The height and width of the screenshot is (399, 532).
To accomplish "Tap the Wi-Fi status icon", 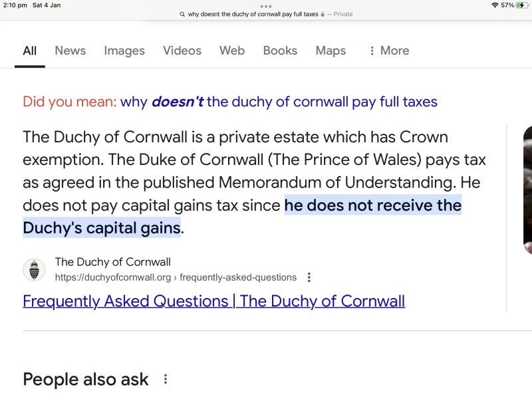I will pyautogui.click(x=495, y=5).
